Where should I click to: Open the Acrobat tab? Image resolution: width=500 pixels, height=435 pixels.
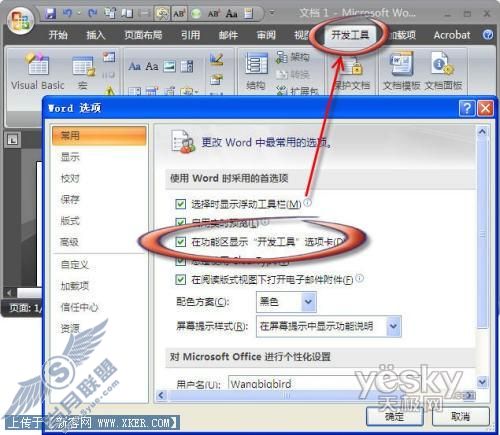(x=452, y=35)
